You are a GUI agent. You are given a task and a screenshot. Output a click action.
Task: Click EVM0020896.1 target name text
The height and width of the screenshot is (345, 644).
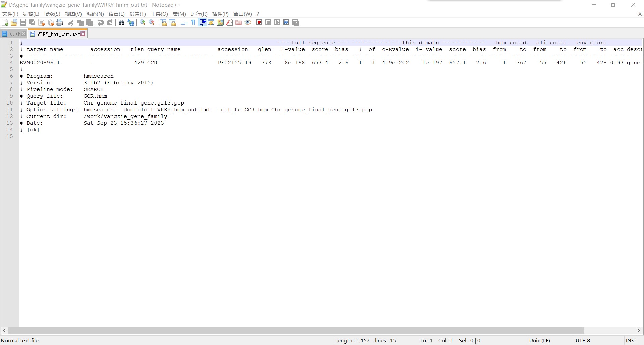point(40,63)
